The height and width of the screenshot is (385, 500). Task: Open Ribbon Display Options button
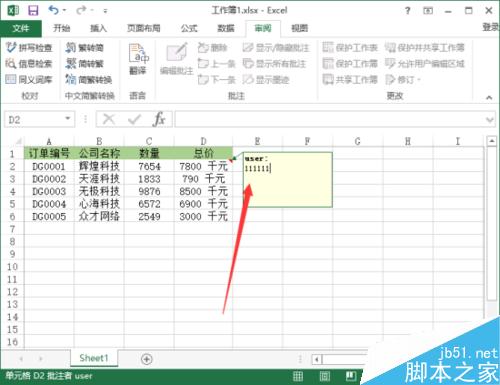tap(428, 11)
